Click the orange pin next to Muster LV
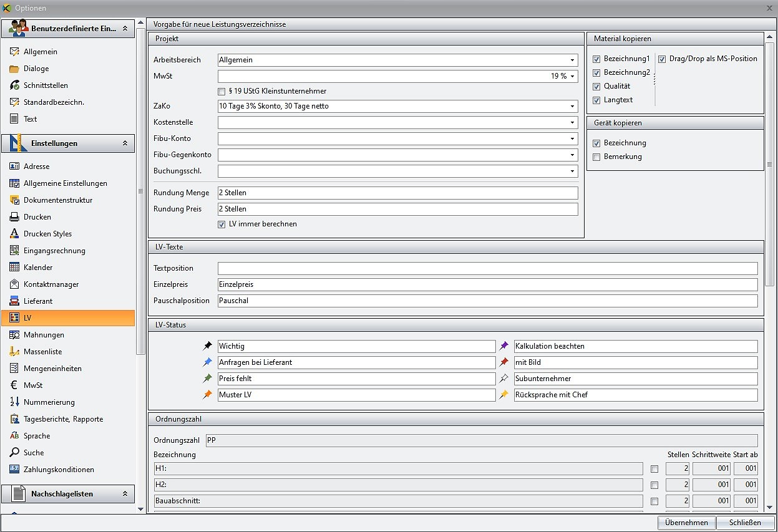778x532 pixels. (208, 395)
